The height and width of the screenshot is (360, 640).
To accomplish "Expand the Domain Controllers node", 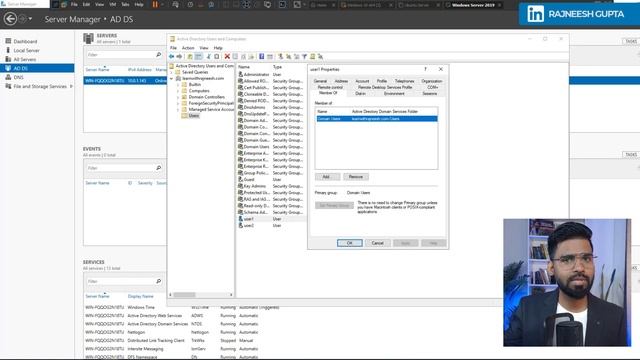I will click(x=178, y=97).
